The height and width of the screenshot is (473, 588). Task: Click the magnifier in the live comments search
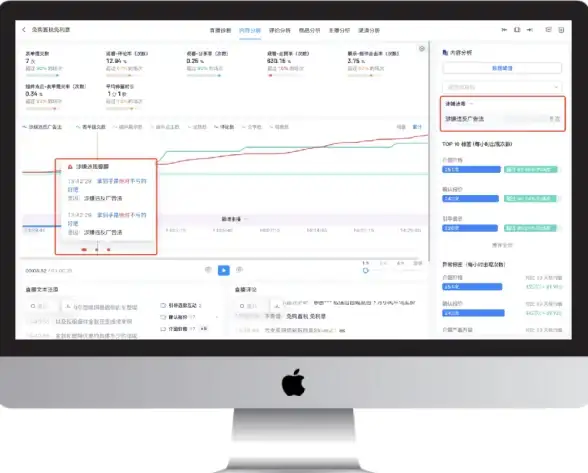242,306
